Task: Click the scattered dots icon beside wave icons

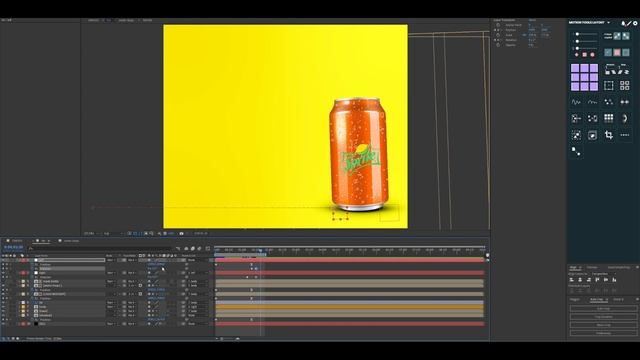Action: [609, 102]
